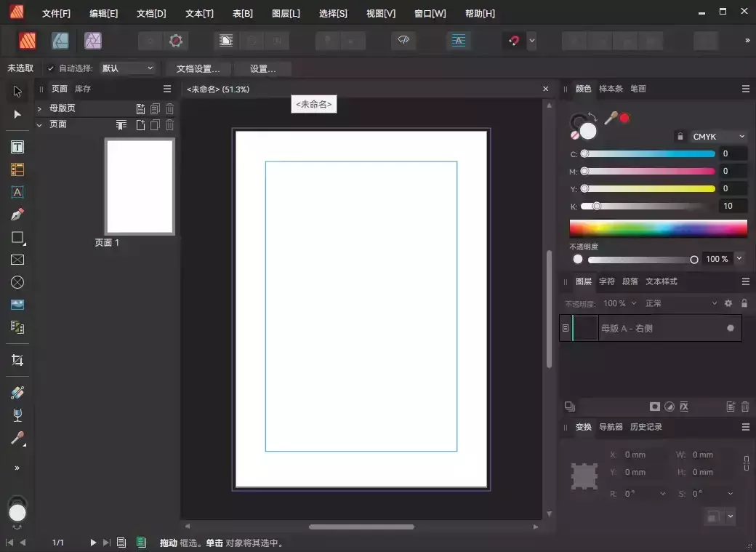Select the Artistic Text tool
Image resolution: width=756 pixels, height=552 pixels.
click(x=17, y=192)
